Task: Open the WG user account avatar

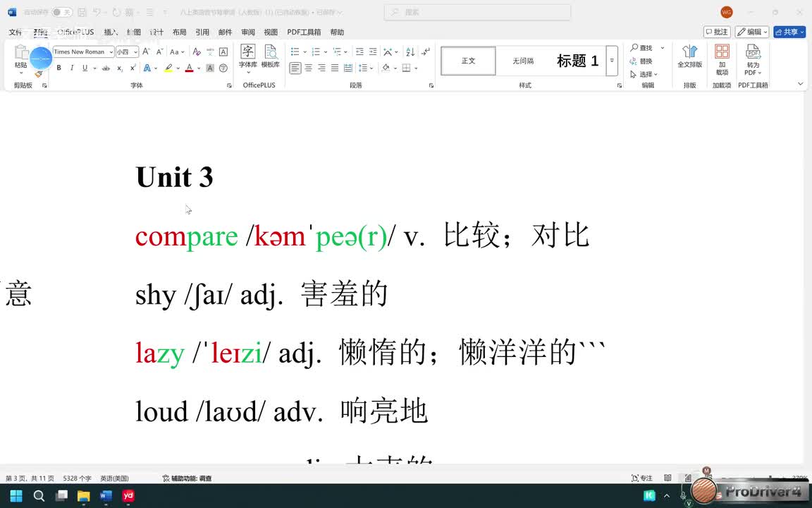Action: [x=727, y=12]
